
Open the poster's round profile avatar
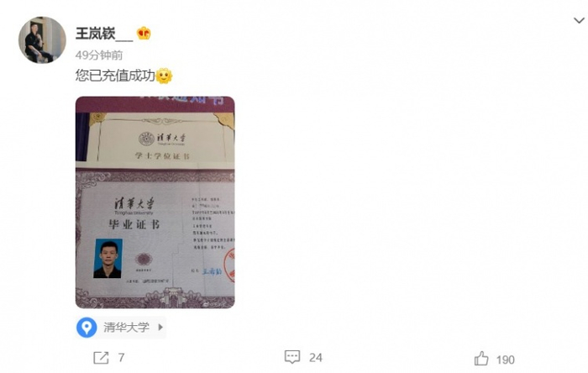[42, 39]
